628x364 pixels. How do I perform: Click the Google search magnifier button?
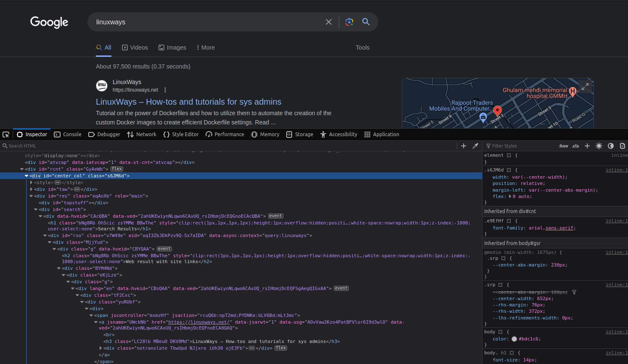(366, 22)
